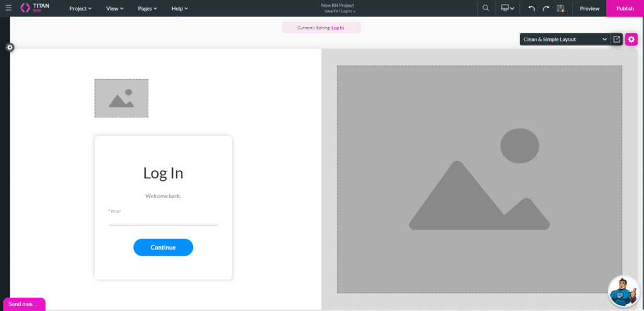Open Clean & Simple Layout dropdown
Viewport: 644px width, 311px height.
[x=565, y=39]
